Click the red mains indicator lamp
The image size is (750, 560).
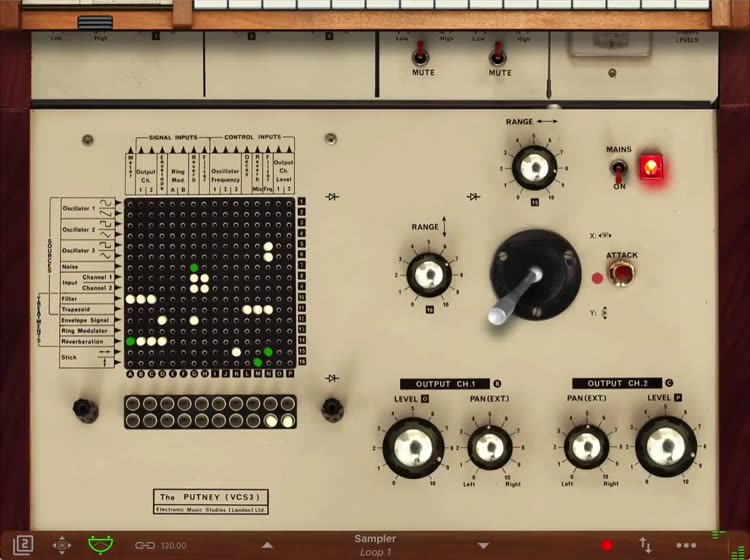(651, 168)
